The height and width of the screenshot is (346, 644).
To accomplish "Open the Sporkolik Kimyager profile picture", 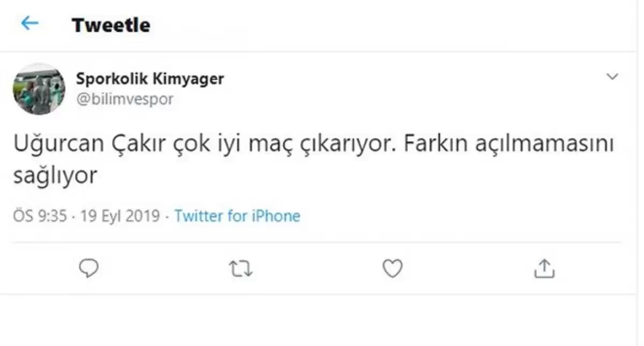I will (39, 89).
